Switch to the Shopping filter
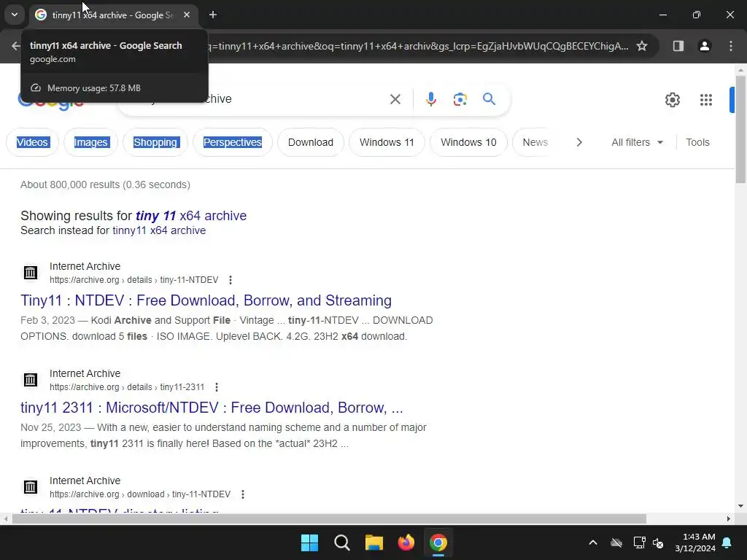 point(155,142)
